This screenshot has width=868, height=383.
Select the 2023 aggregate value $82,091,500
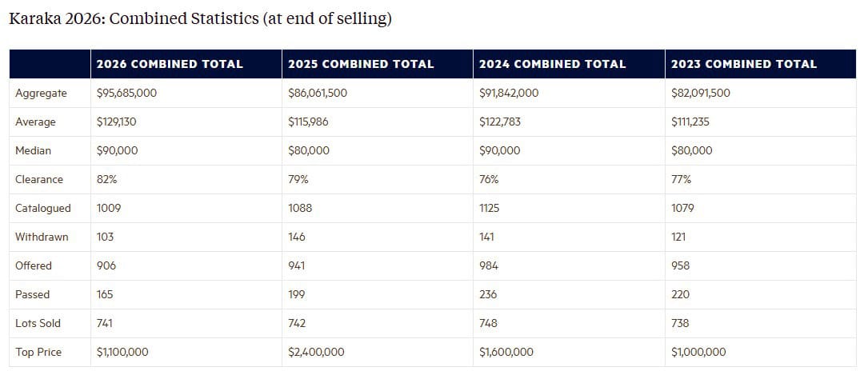click(x=701, y=93)
